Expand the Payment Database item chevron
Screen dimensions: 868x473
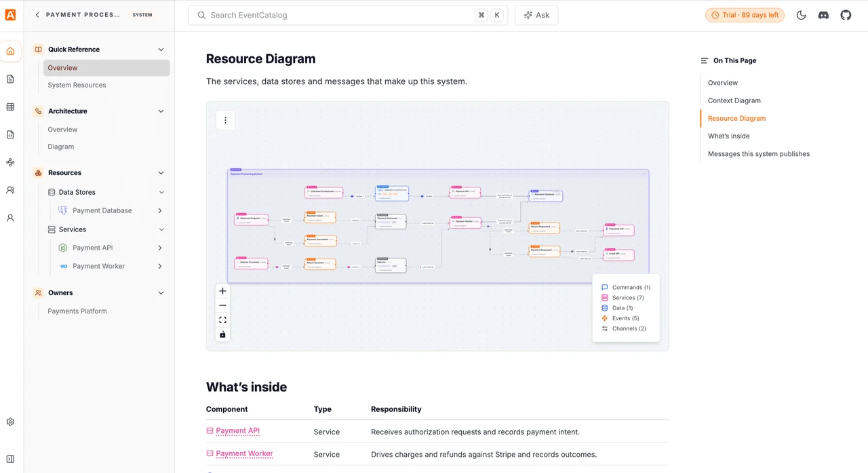tap(160, 211)
